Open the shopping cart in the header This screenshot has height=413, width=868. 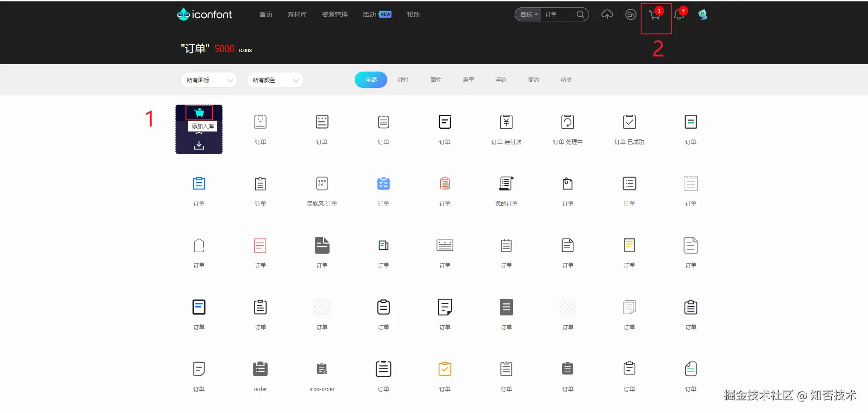(655, 15)
